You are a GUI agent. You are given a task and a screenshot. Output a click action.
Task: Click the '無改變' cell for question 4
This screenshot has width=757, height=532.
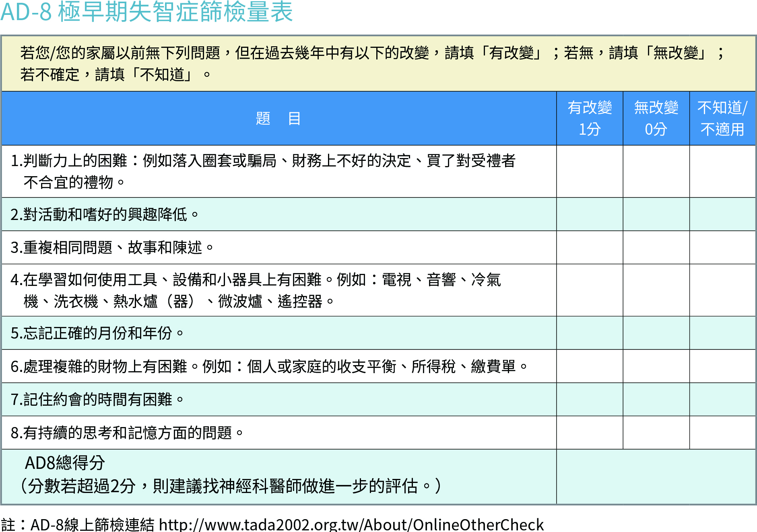coord(656,290)
